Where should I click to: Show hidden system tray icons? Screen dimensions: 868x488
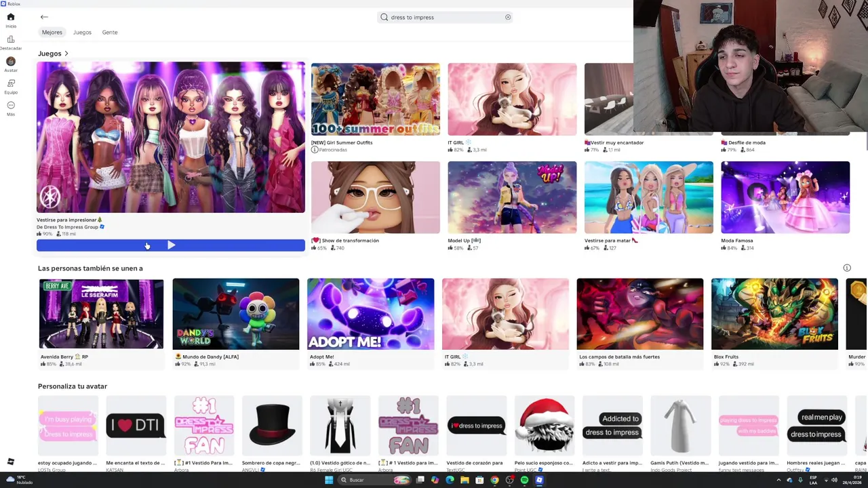click(x=778, y=480)
